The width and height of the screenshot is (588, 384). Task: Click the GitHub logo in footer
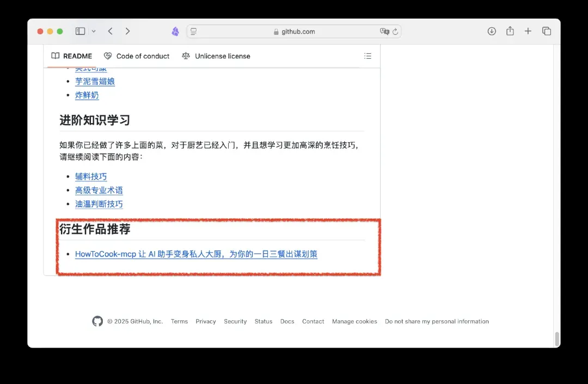pyautogui.click(x=97, y=321)
